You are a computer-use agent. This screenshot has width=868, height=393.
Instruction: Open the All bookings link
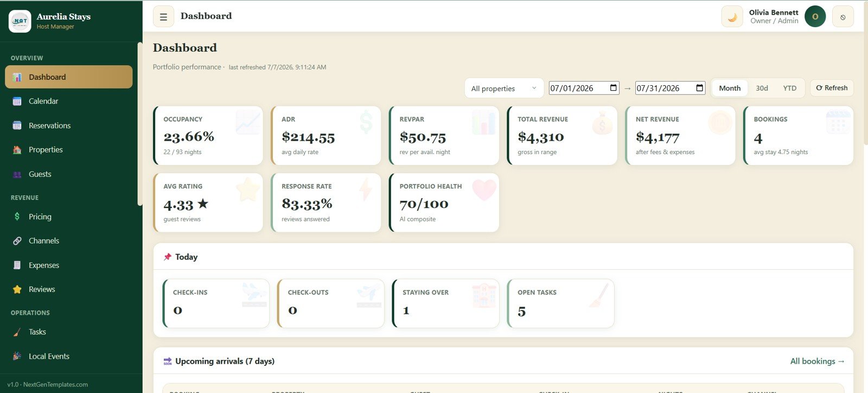pos(817,361)
